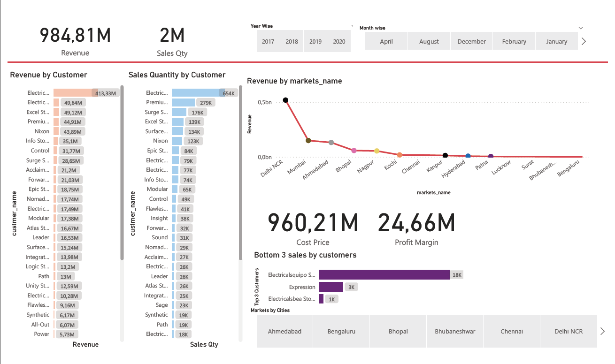Click the Delhi NCR data point on revenue line
Image resolution: width=615 pixels, height=364 pixels.
[x=285, y=99]
